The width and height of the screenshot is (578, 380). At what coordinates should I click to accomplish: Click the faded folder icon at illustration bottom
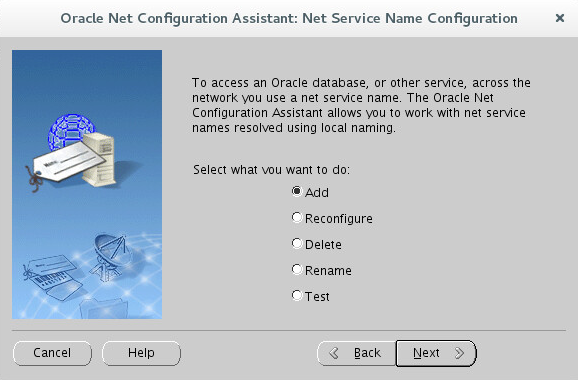pyautogui.click(x=104, y=308)
